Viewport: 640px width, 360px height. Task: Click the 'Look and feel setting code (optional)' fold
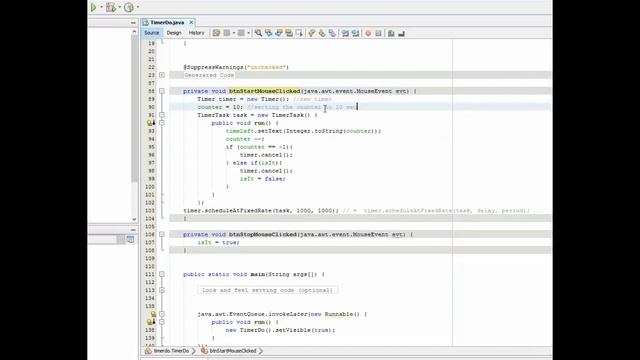[267, 290]
